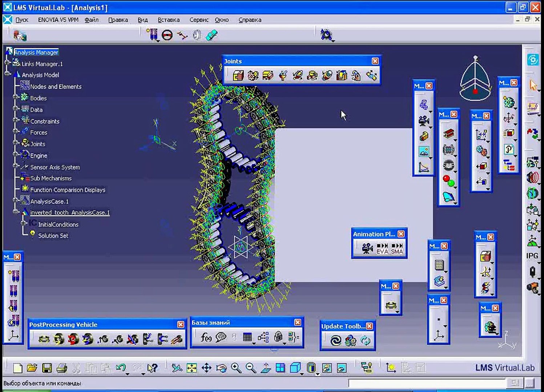Open a file with the folder icon

[x=32, y=368]
